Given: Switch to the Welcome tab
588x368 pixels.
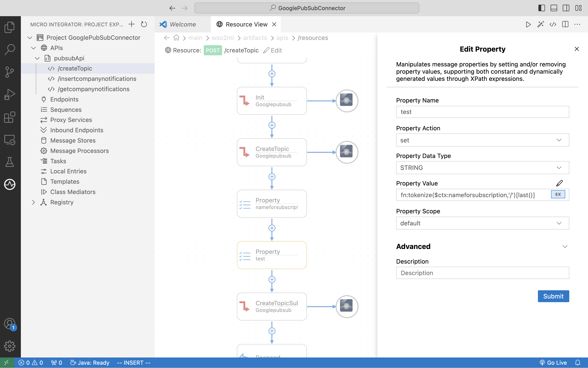Looking at the screenshot, I should coord(183,24).
